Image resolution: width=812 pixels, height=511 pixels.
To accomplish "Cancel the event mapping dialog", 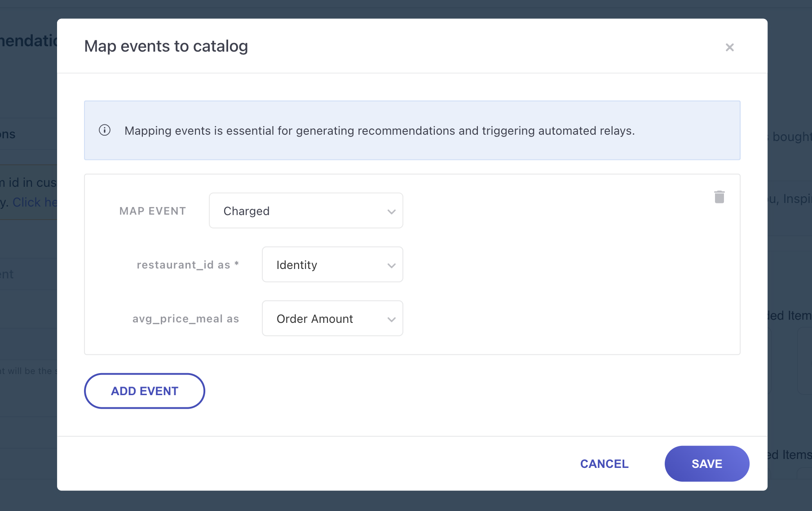I will (604, 464).
